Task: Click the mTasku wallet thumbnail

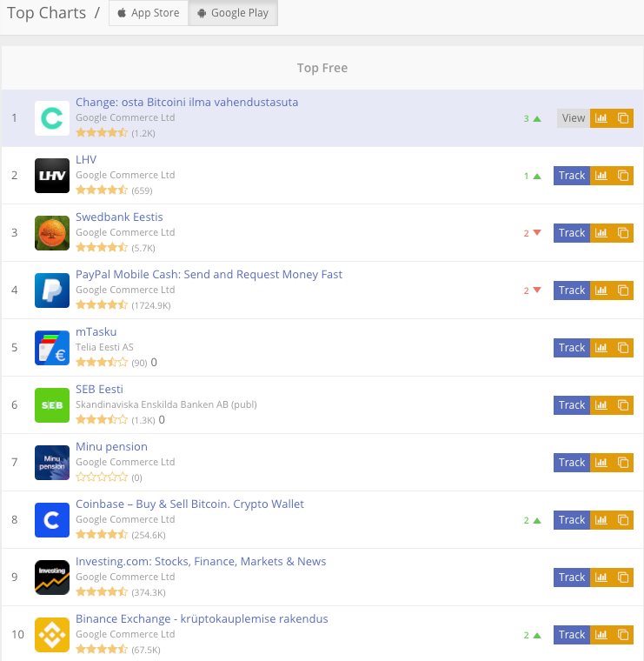Action: click(52, 347)
